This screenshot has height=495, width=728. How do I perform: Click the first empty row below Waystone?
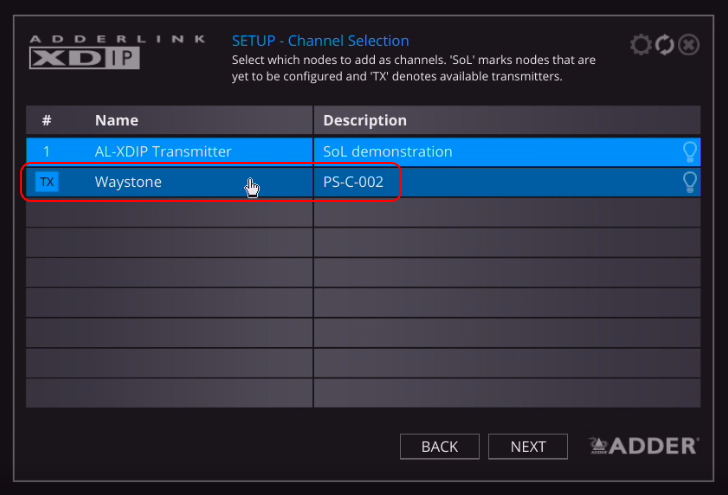tap(363, 212)
